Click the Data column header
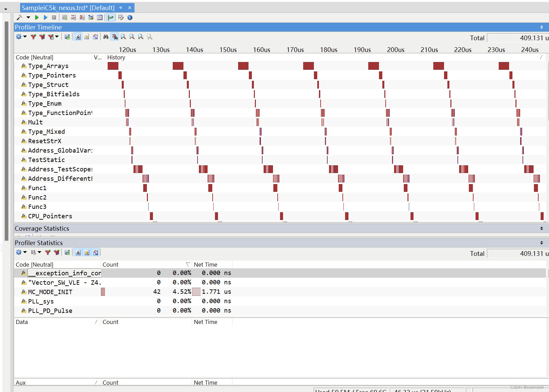The width and height of the screenshot is (549, 392). [x=57, y=322]
